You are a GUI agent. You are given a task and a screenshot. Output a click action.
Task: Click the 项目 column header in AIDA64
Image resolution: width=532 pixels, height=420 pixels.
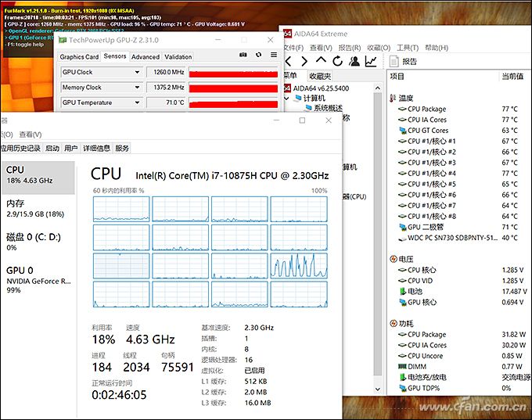click(x=397, y=77)
